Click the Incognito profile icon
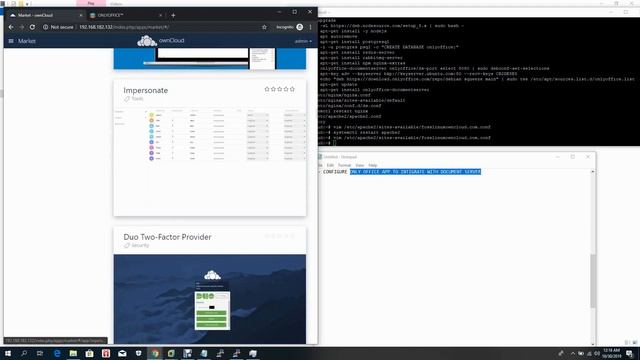Viewport: 640px width, 360px height. click(300, 27)
